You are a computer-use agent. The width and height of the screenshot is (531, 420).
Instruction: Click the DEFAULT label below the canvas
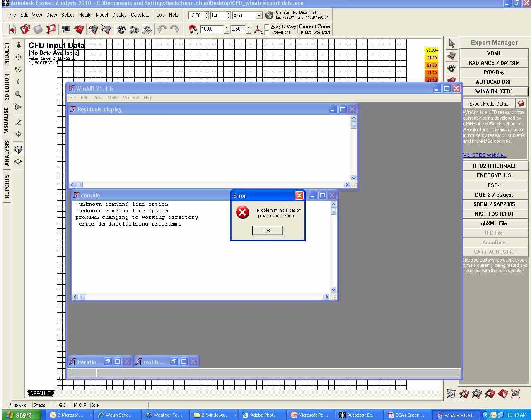point(40,394)
